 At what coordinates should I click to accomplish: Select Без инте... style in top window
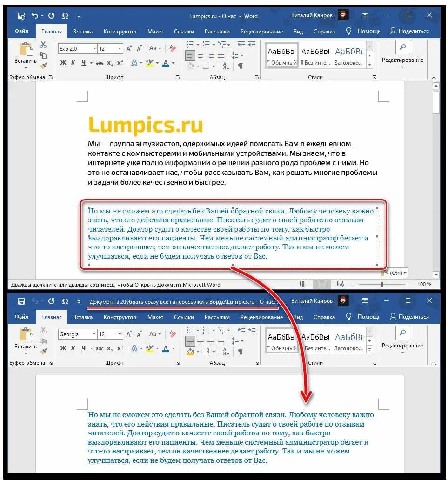[315, 55]
